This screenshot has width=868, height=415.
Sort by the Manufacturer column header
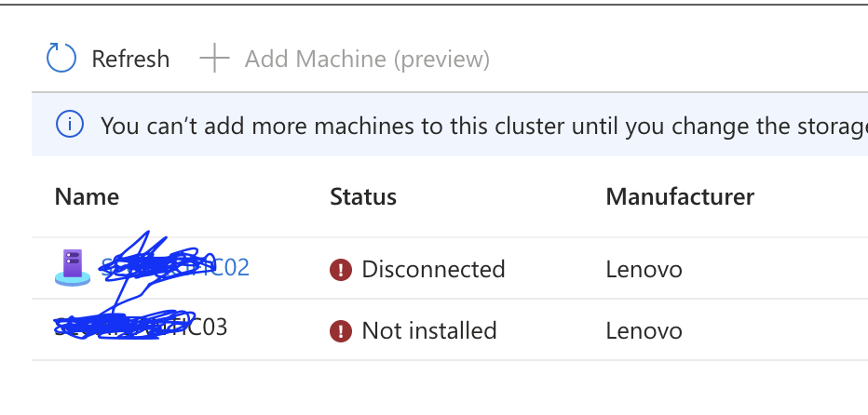pos(680,197)
